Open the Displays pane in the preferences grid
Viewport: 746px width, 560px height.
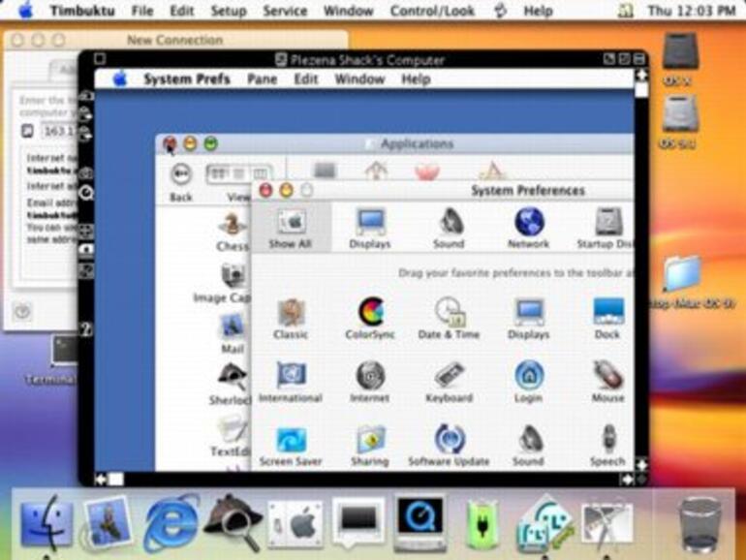click(x=529, y=318)
